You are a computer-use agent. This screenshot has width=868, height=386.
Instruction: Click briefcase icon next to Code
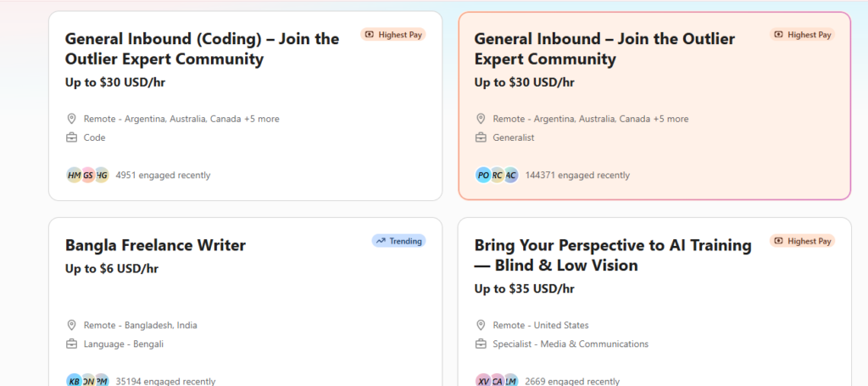pyautogui.click(x=71, y=138)
